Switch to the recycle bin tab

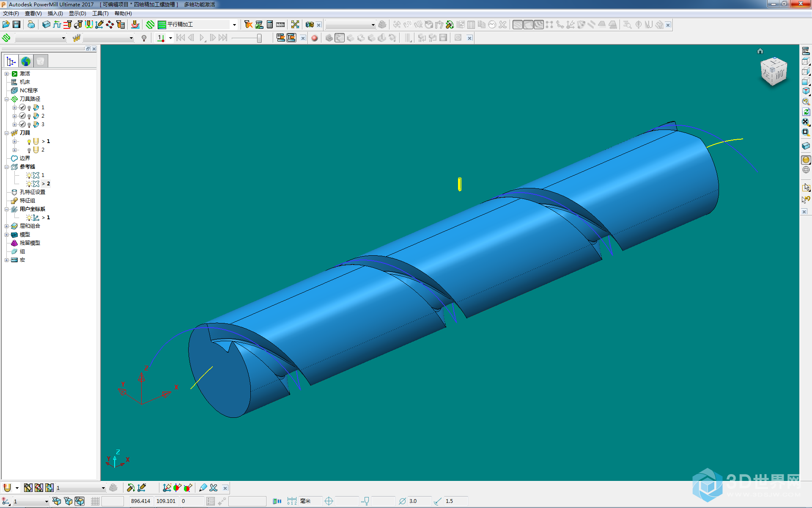(41, 61)
